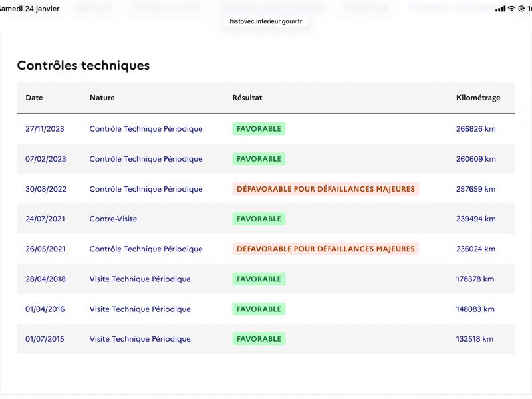Click the 132518 km mileage value

475,339
